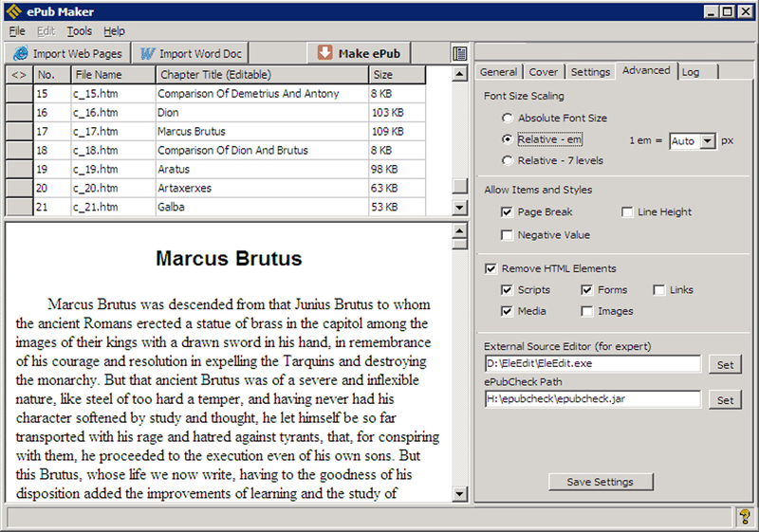Click the <> column header
The height and width of the screenshot is (532, 759).
(19, 75)
